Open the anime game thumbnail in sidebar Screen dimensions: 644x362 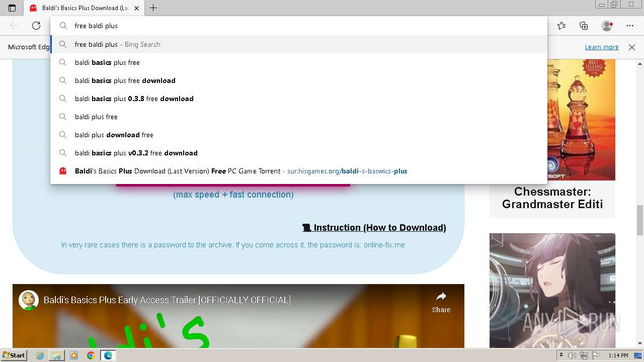552,291
